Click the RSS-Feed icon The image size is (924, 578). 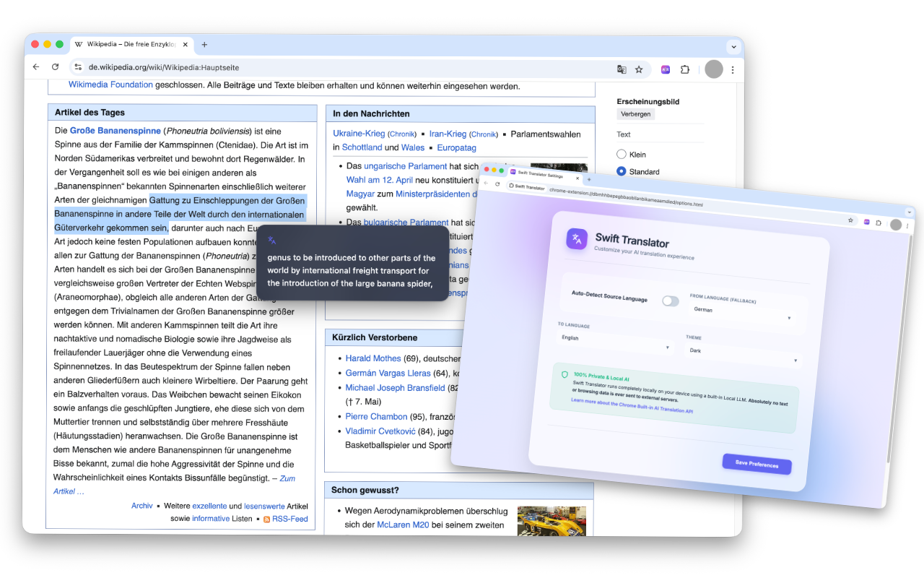[266, 519]
